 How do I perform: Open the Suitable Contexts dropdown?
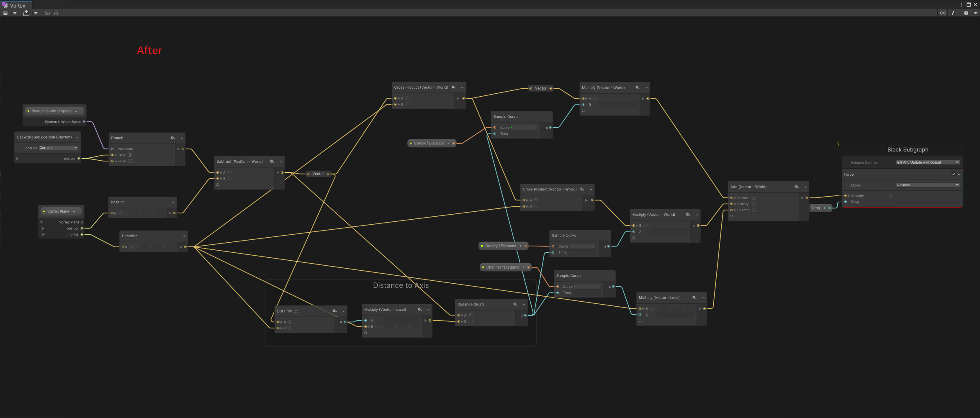pyautogui.click(x=928, y=162)
